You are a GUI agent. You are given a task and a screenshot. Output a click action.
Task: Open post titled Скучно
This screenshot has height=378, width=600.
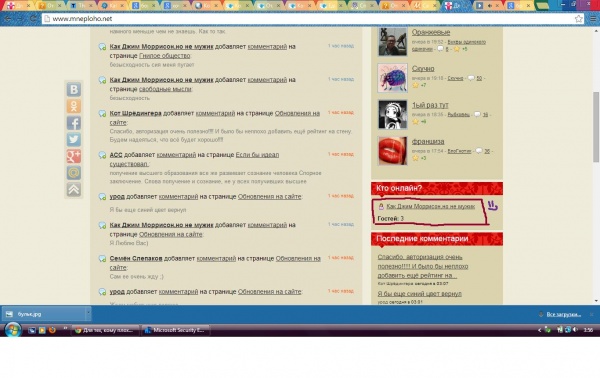(423, 68)
